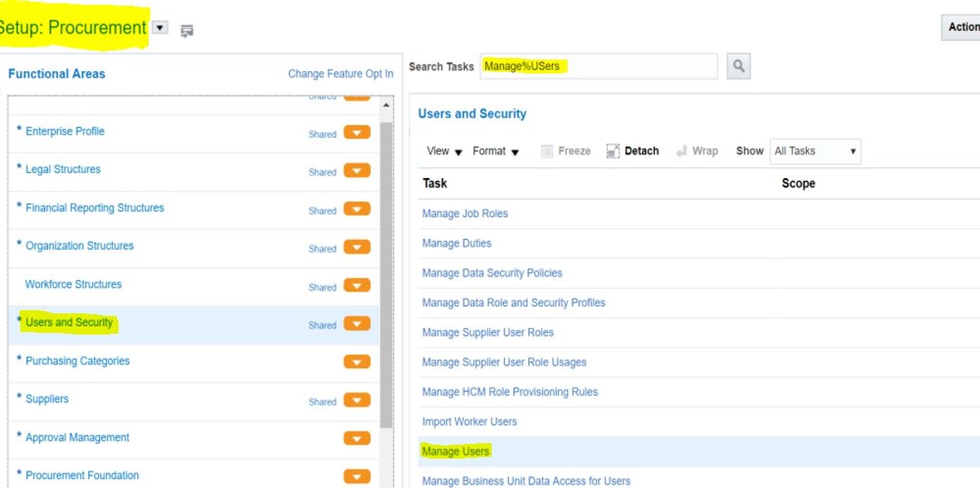980x488 pixels.
Task: Open the announcements icon next to Setup title
Action: (187, 28)
